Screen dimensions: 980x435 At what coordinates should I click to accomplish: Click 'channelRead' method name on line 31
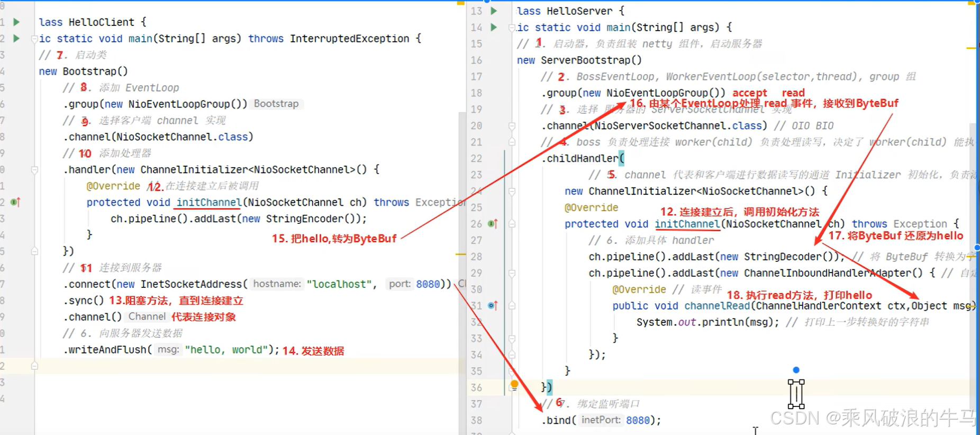point(717,306)
